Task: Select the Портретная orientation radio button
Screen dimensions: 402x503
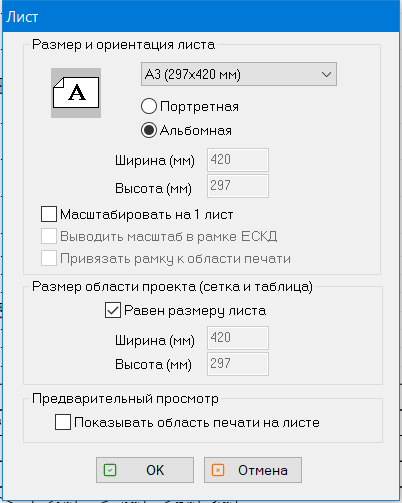Action: [149, 106]
